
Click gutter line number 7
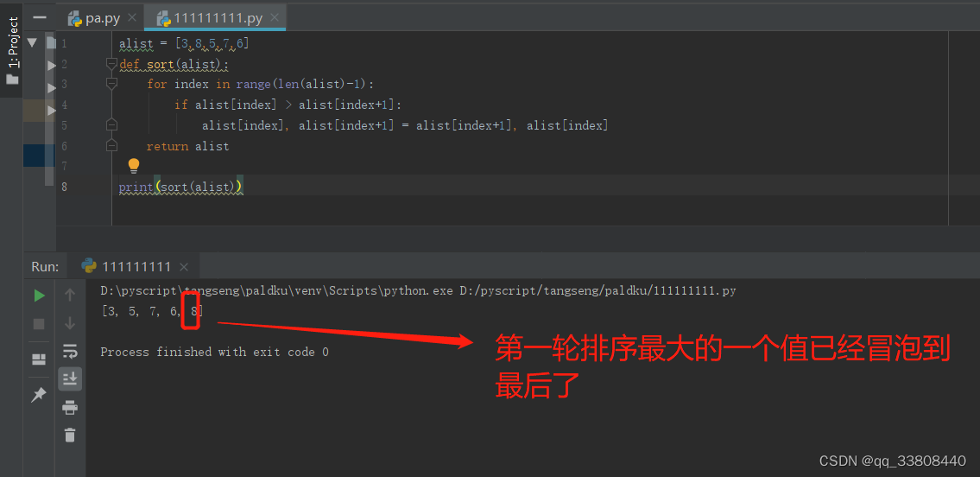pos(65,166)
